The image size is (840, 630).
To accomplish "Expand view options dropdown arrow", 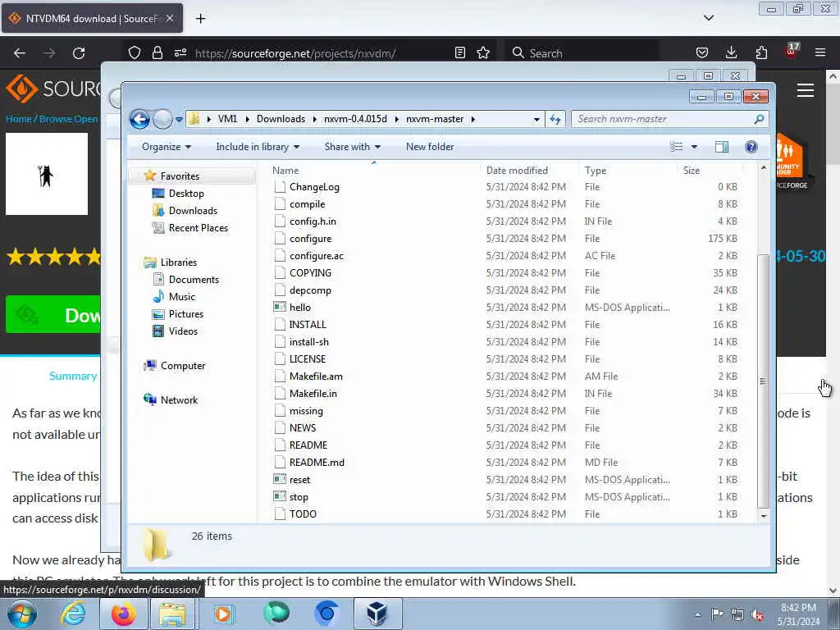I will point(694,147).
